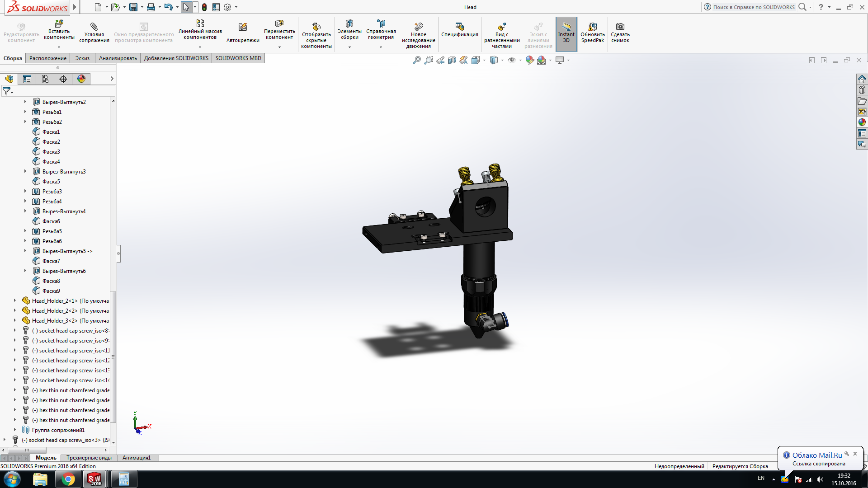Toggle Smart Fasteners (Автокрепежи) tool
868x488 pixels.
coord(243,27)
